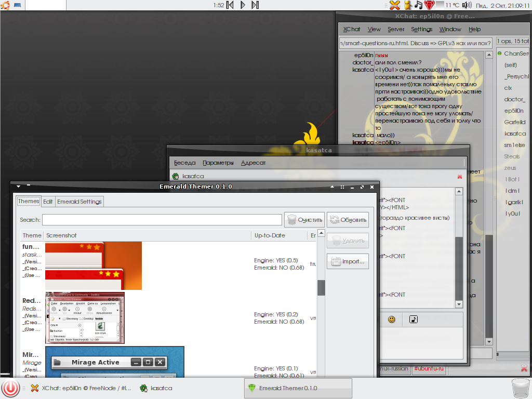Click the Import... button
532x399 pixels.
click(348, 261)
